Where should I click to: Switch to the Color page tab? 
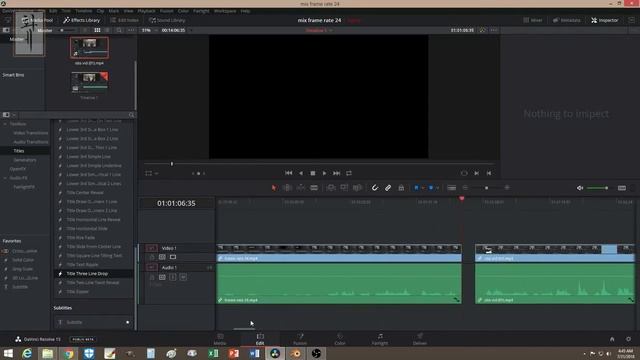tap(340, 339)
